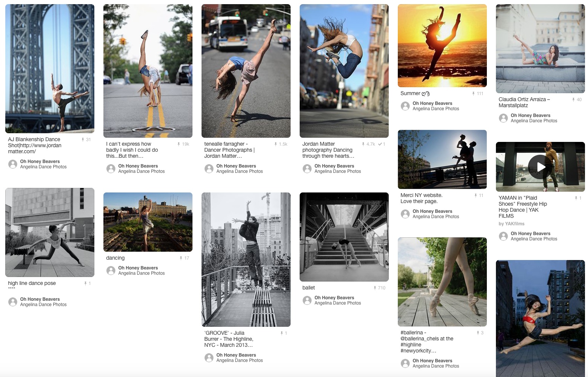Screen dimensions: 588x377
Task: Click the avatar icon under Summer pin
Action: (x=405, y=106)
